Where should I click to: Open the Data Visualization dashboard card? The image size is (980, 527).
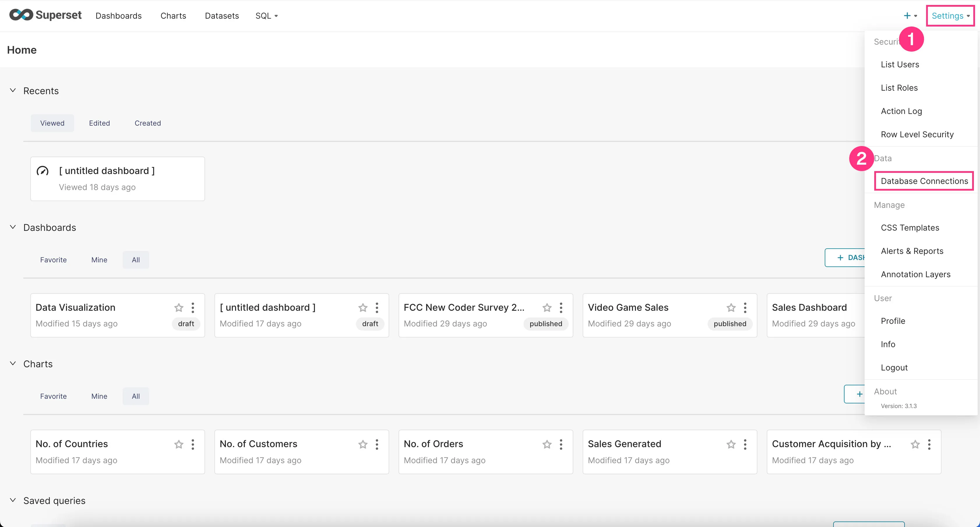point(118,315)
